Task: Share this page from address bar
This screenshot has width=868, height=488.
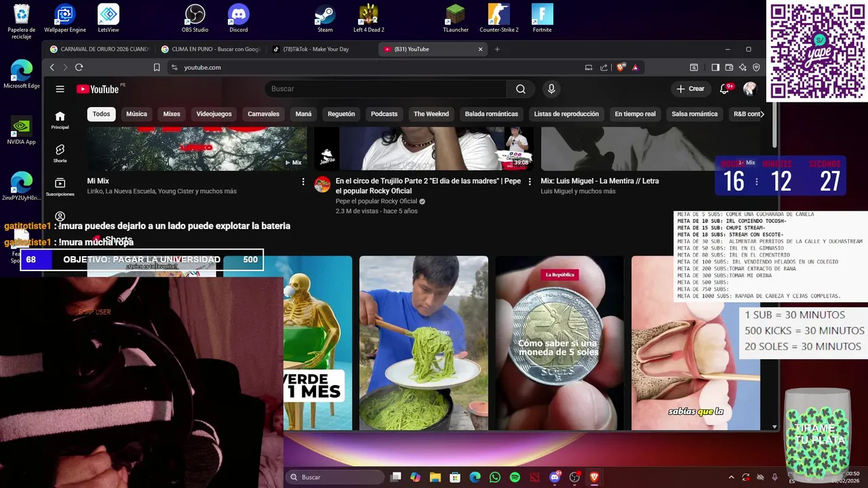Action: [x=603, y=67]
